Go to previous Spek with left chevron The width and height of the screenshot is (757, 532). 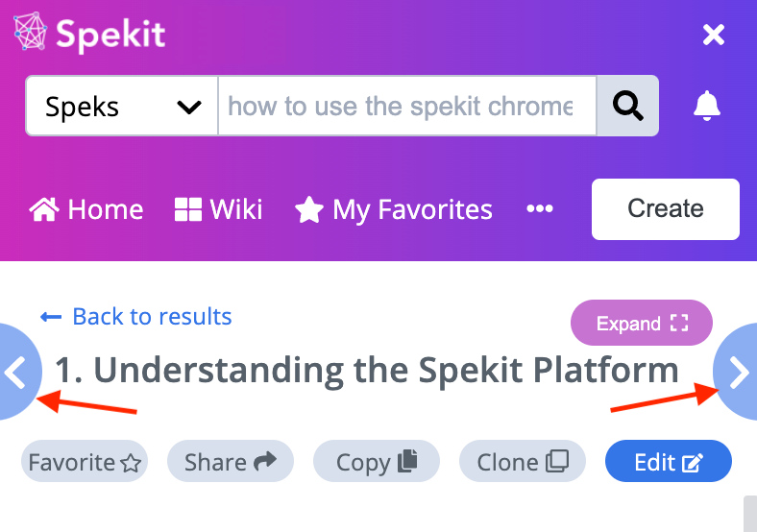(18, 372)
